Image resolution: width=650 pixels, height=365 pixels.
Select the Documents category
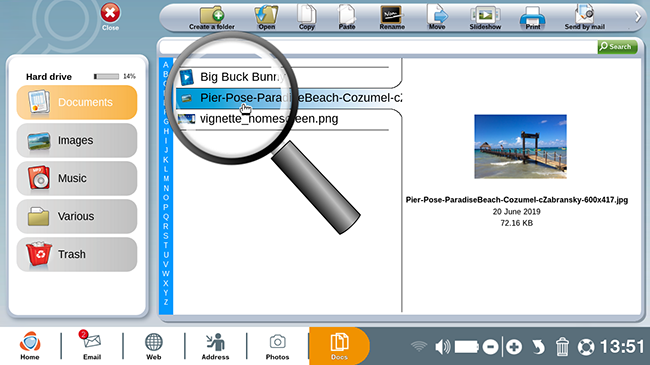click(77, 102)
